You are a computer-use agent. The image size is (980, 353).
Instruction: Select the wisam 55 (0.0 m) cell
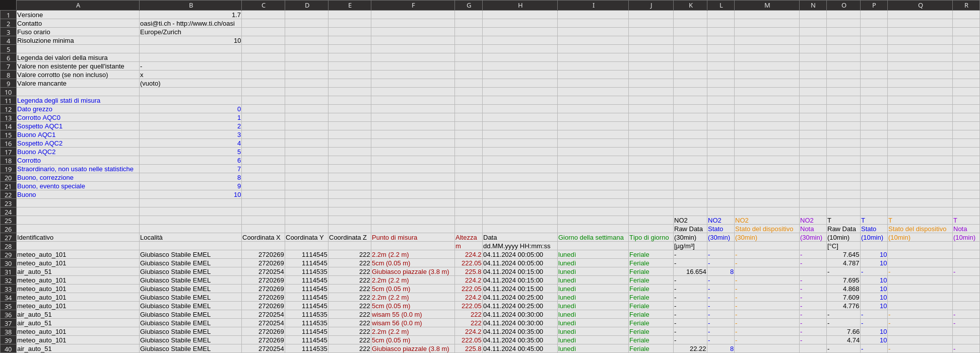(412, 315)
